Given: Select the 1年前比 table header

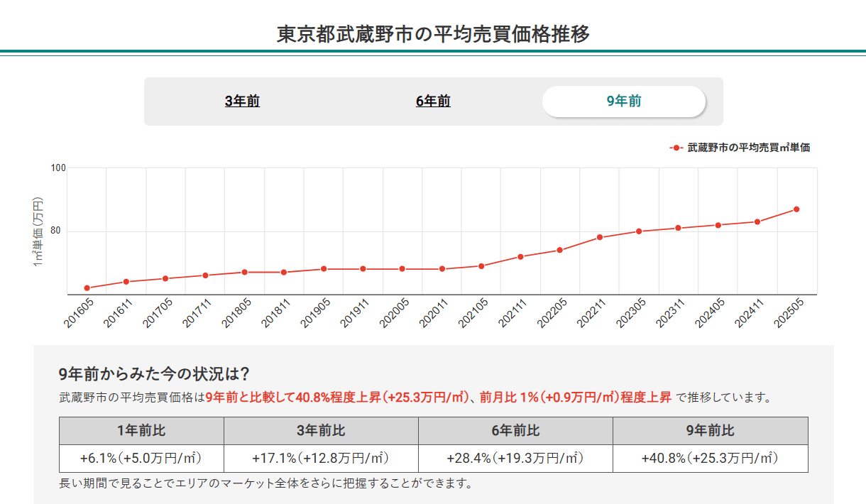Looking at the screenshot, I should [x=140, y=431].
